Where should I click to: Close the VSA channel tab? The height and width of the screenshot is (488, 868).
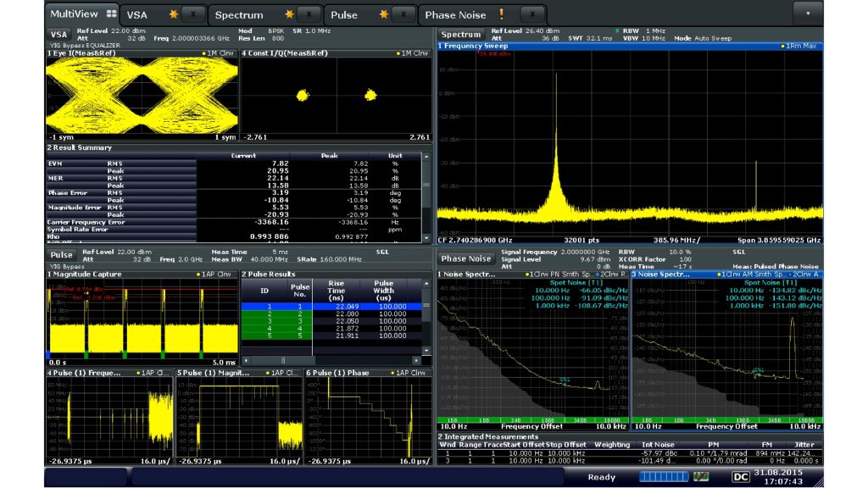(x=194, y=15)
